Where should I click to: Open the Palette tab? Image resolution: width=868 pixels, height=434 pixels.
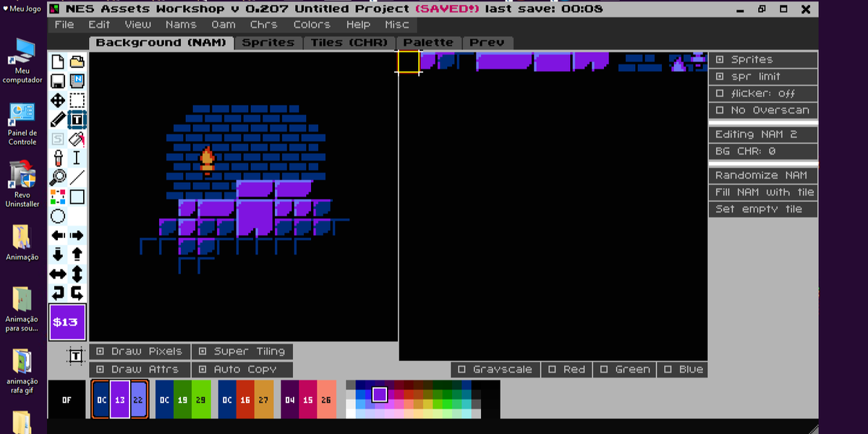428,42
